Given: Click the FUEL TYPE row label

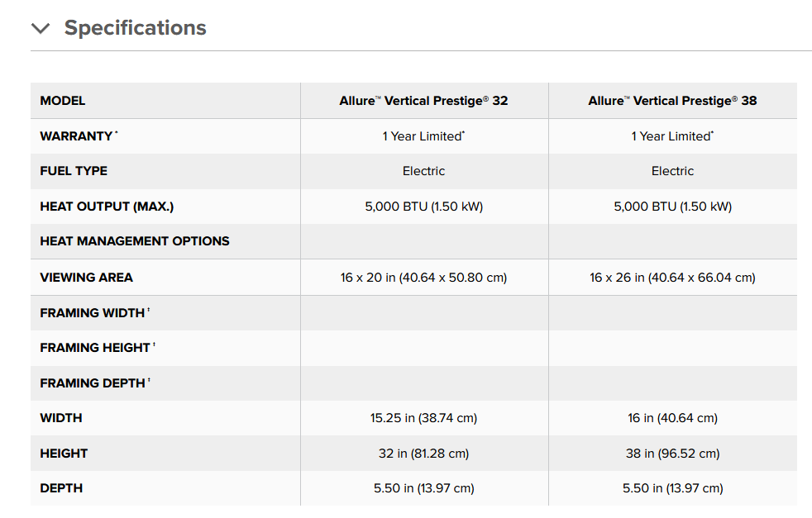Looking at the screenshot, I should pos(74,171).
